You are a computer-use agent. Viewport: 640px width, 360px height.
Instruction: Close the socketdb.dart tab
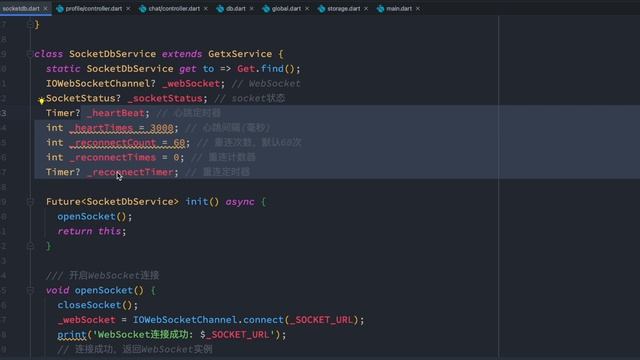(45, 8)
